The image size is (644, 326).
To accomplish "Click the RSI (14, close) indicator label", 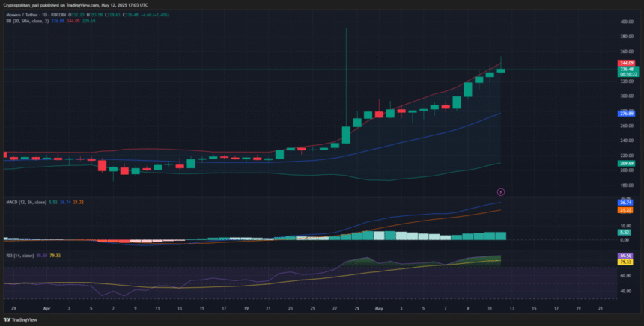I will point(19,256).
